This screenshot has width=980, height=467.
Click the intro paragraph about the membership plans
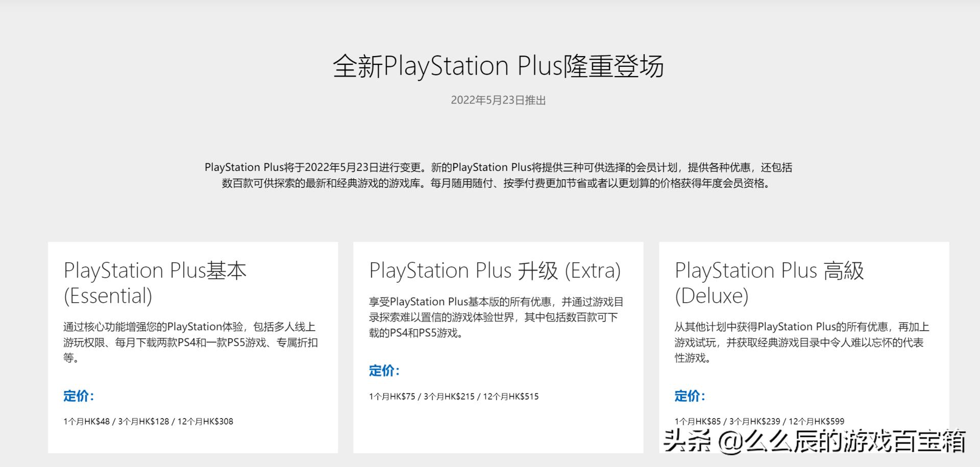click(x=498, y=175)
